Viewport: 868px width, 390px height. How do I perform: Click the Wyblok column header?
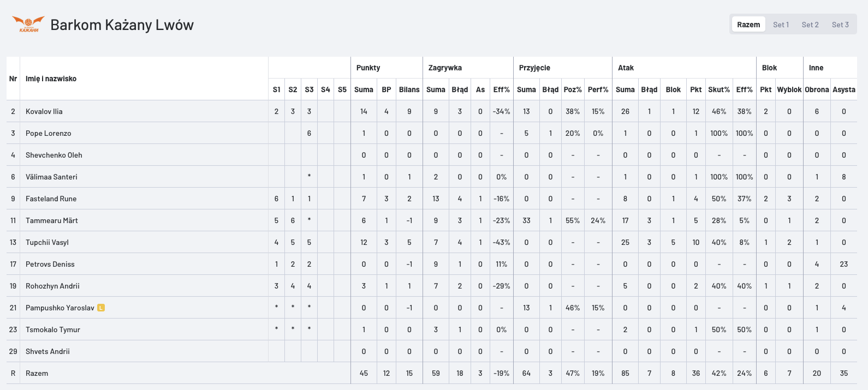(789, 89)
